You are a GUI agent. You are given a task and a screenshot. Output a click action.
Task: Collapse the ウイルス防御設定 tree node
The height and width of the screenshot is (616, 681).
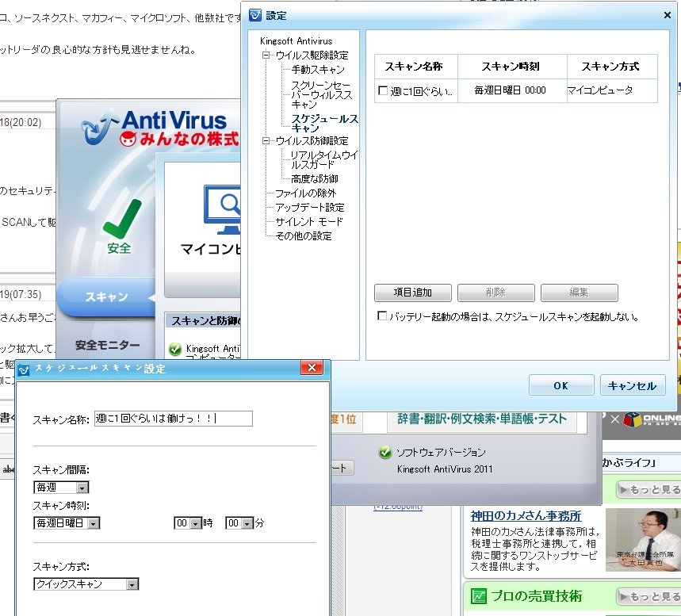tap(266, 140)
